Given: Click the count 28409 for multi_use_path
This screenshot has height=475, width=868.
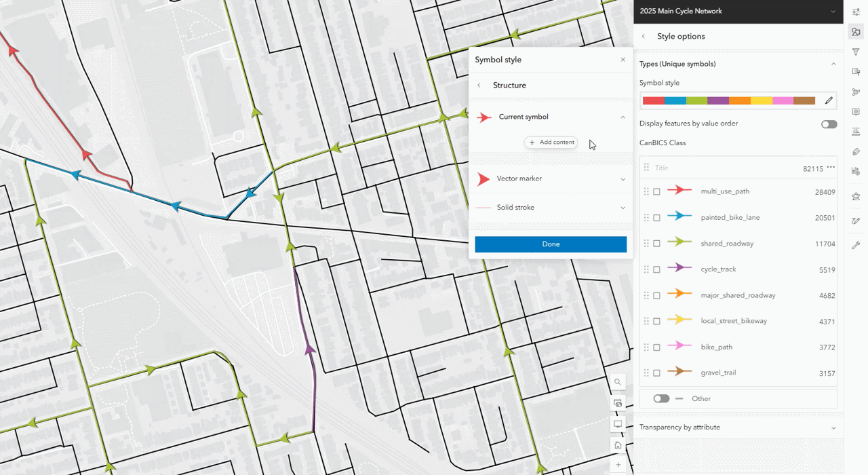Looking at the screenshot, I should (825, 193).
